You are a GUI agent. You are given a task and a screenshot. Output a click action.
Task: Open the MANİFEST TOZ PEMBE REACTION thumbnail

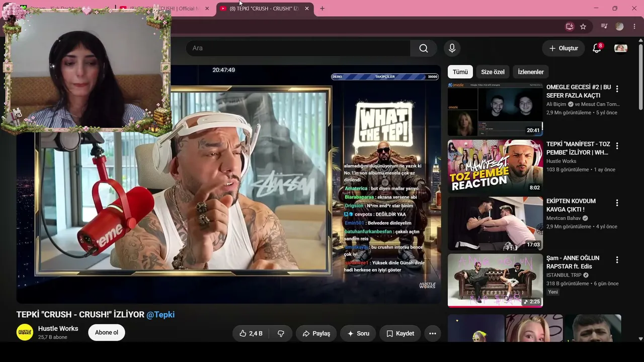tap(495, 166)
